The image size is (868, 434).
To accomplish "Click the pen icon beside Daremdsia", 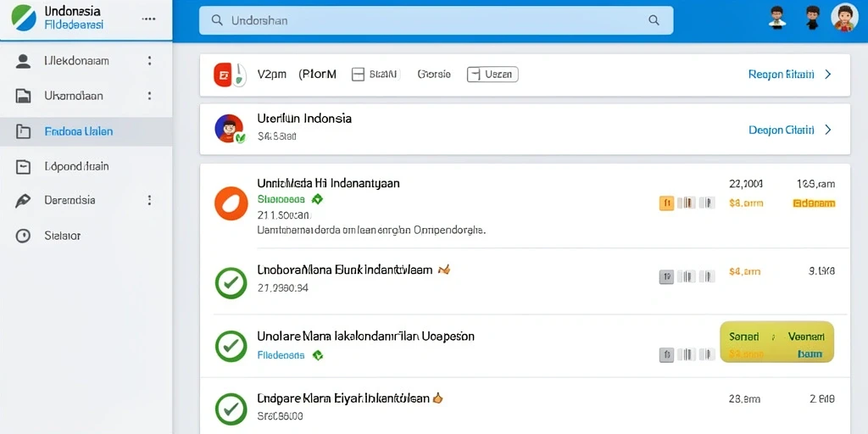I will pyautogui.click(x=23, y=200).
